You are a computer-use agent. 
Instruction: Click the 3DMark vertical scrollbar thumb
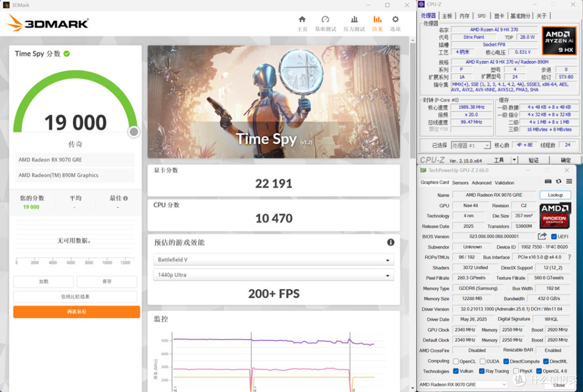412,100
